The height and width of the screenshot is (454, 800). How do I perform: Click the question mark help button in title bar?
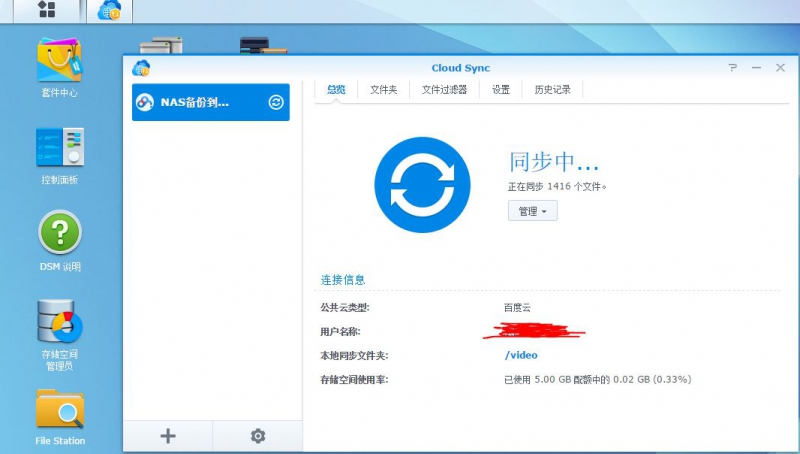click(x=732, y=68)
